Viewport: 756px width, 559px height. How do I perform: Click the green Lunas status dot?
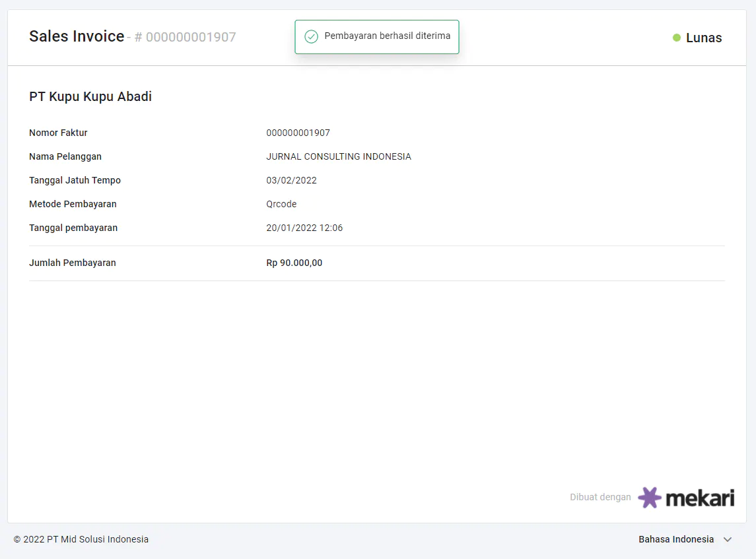tap(677, 38)
